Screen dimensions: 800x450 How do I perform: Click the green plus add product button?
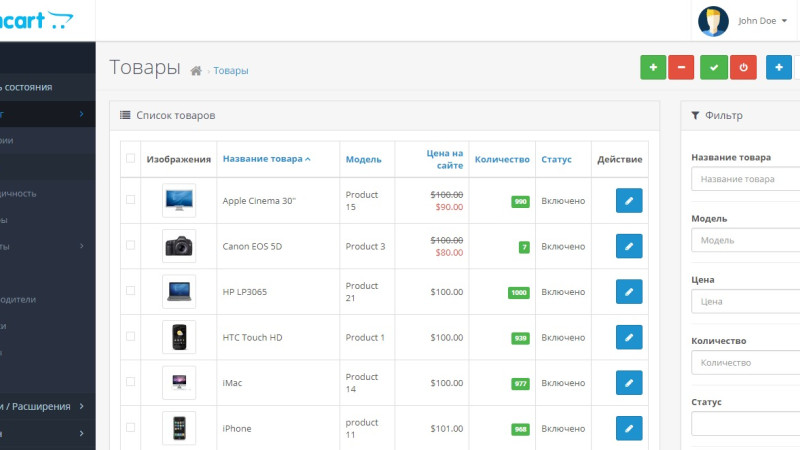653,67
